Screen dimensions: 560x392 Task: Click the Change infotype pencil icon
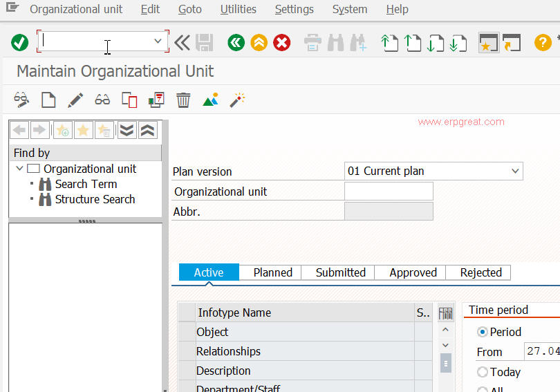click(75, 100)
